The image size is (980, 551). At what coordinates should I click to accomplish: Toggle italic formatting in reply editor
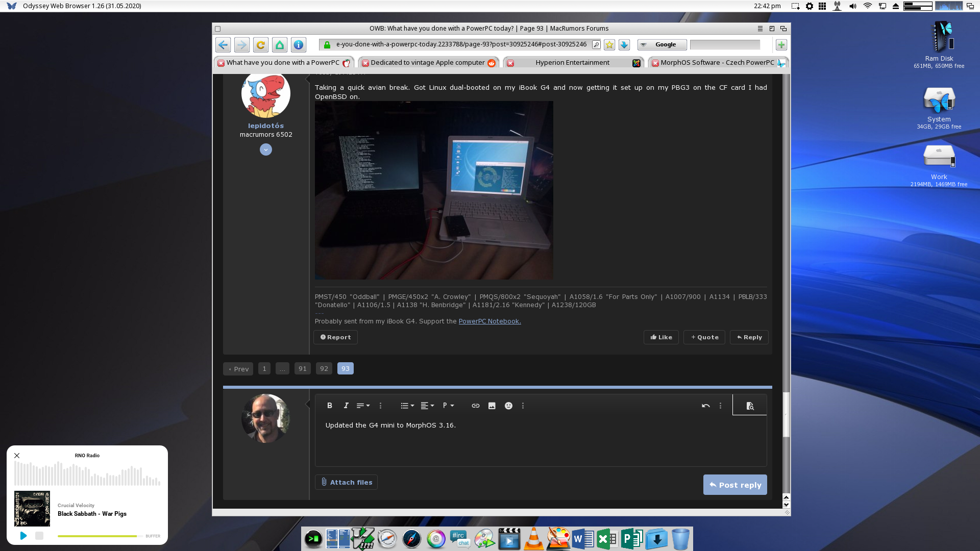coord(346,406)
